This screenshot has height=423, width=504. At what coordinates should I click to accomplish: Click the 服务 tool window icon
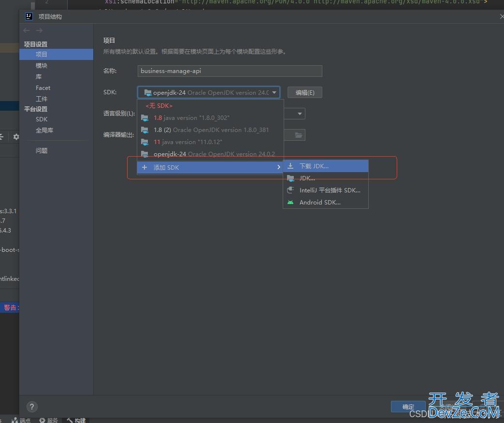(42, 420)
